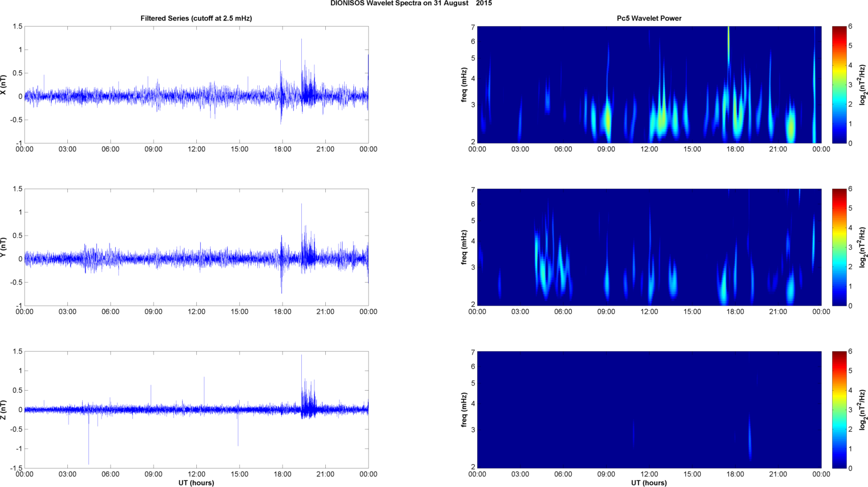Click 'freq (mHz)' label of middle spectrogram

465,247
